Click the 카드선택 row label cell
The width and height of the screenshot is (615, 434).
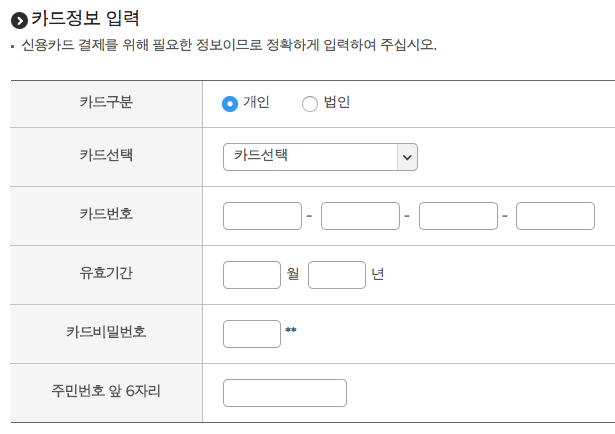click(x=106, y=157)
